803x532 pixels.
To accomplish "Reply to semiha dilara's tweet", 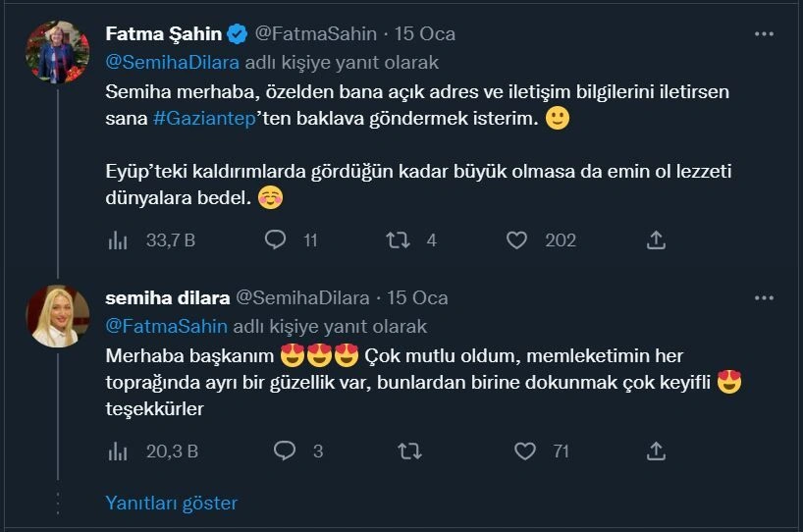I will [x=285, y=451].
